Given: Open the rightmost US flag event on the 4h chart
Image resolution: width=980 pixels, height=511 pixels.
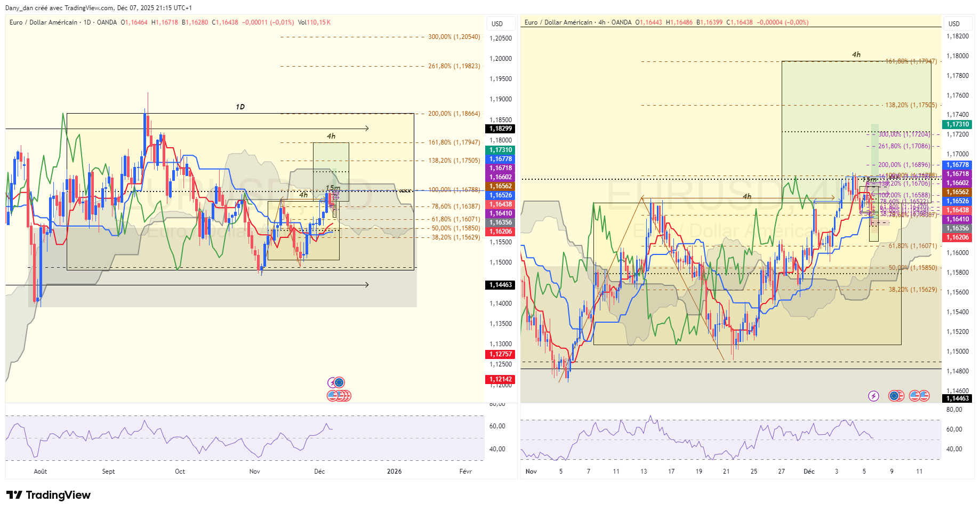Looking at the screenshot, I should tap(924, 396).
